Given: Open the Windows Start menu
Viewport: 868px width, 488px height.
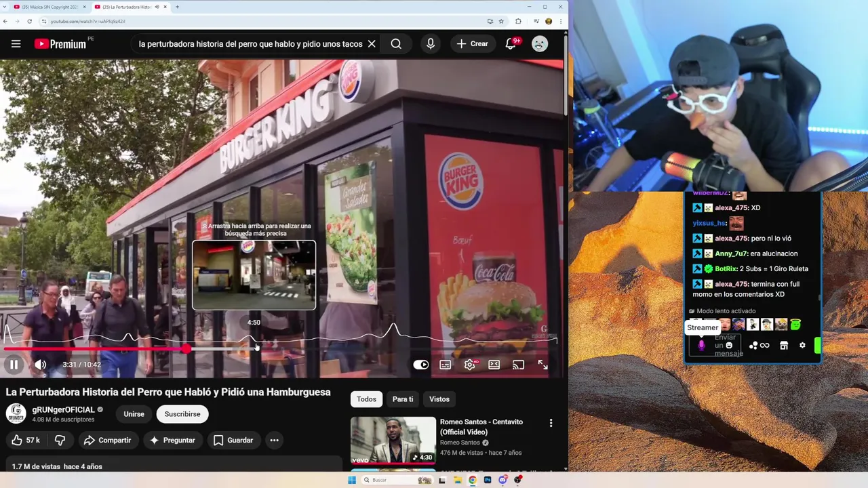Looking at the screenshot, I should pos(352,480).
